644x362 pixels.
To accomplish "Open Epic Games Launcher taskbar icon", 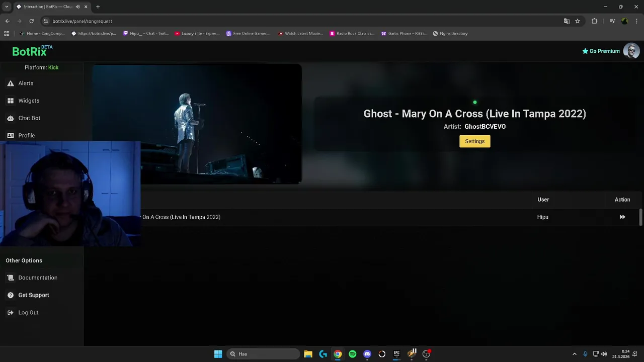I will pyautogui.click(x=396, y=354).
